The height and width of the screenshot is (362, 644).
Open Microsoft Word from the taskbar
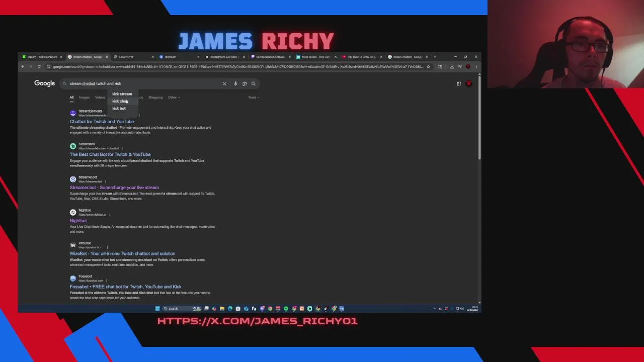(x=342, y=308)
